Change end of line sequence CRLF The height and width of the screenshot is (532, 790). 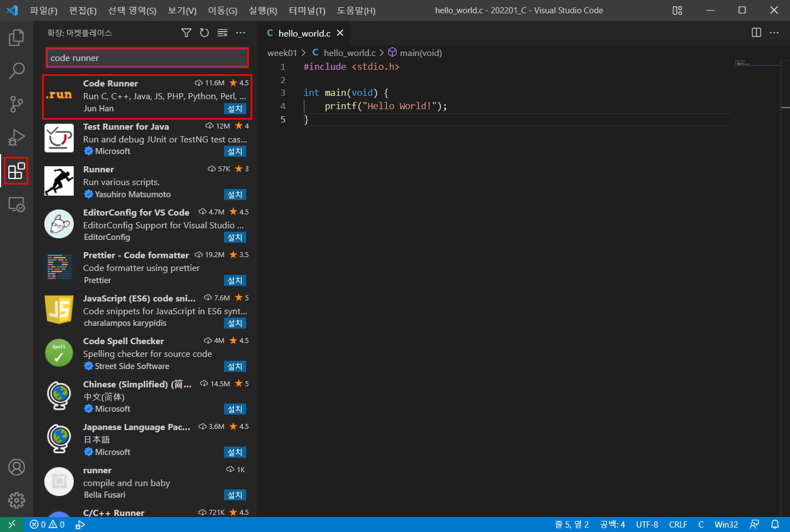tap(678, 525)
